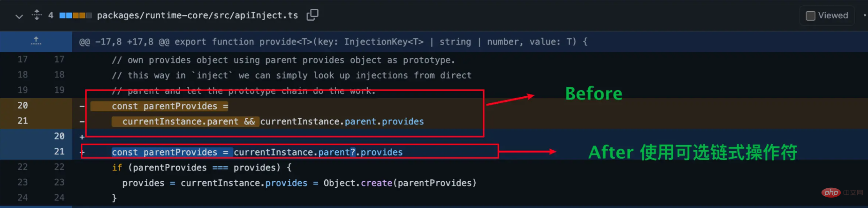This screenshot has height=208, width=868.
Task: Click the plus marker on added line 21
Action: 82,152
